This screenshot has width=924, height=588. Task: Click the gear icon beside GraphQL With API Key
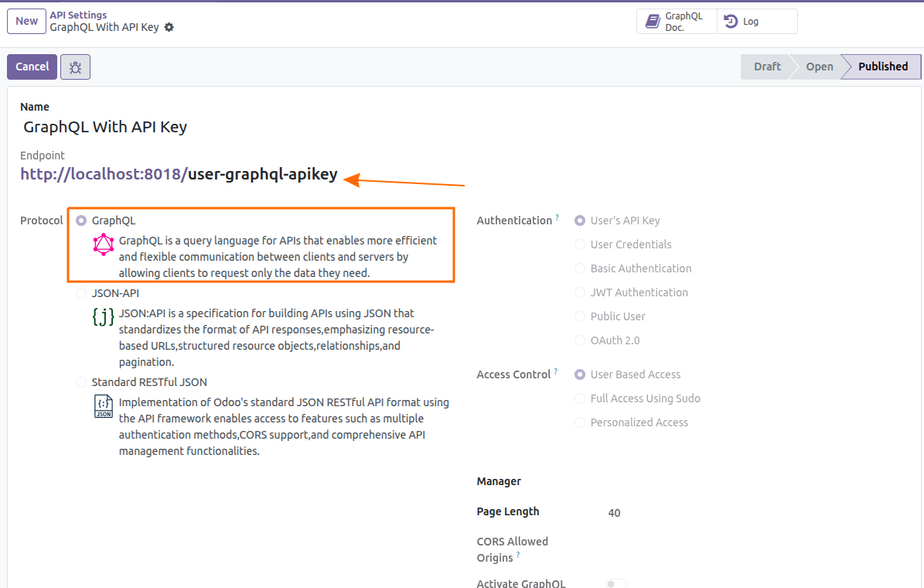tap(169, 27)
